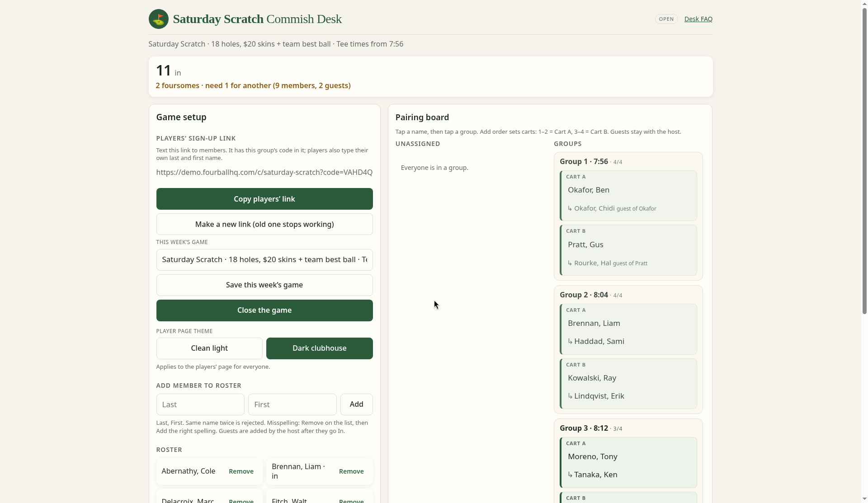Select the Clean light theme

pyautogui.click(x=209, y=348)
